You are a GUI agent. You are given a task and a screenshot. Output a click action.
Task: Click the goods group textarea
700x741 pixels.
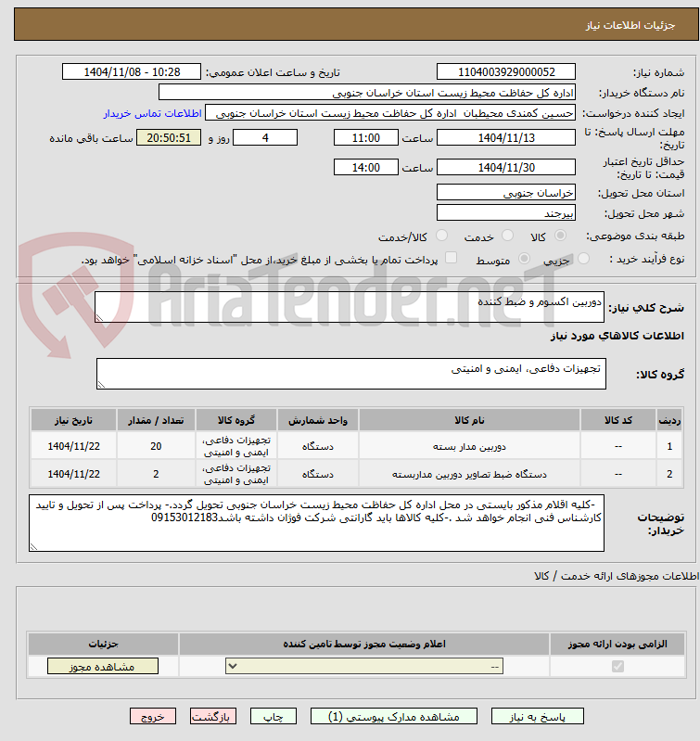[x=351, y=374]
